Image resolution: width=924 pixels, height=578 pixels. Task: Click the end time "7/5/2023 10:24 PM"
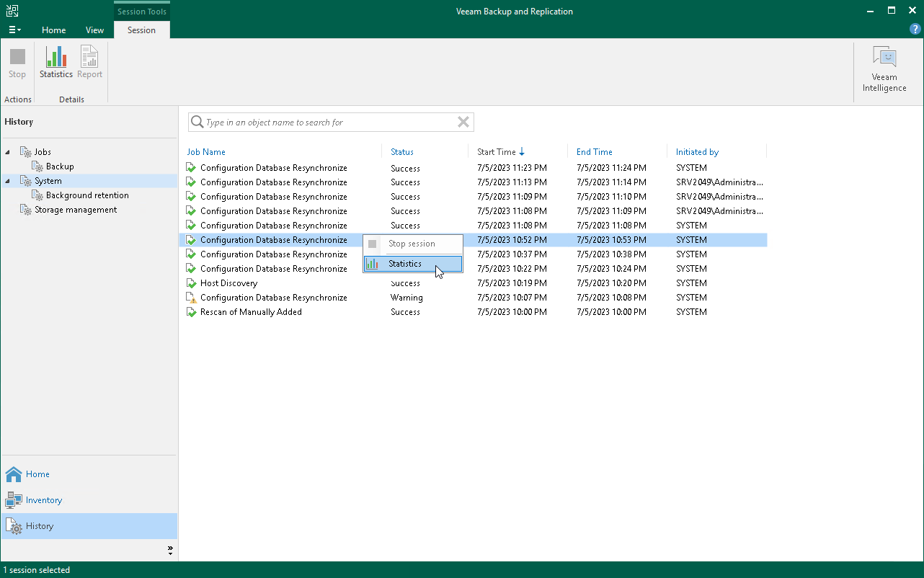611,269
